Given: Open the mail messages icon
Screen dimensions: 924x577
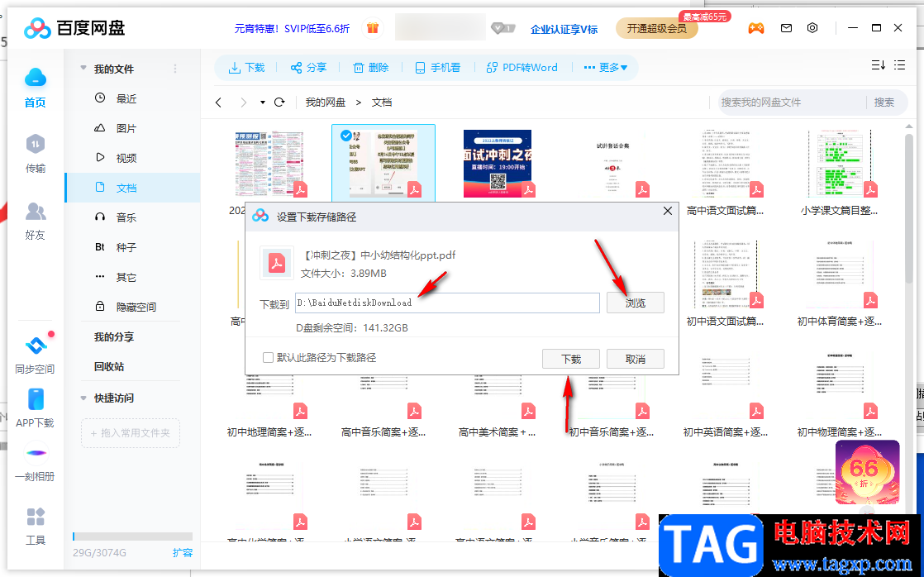Looking at the screenshot, I should pos(786,28).
